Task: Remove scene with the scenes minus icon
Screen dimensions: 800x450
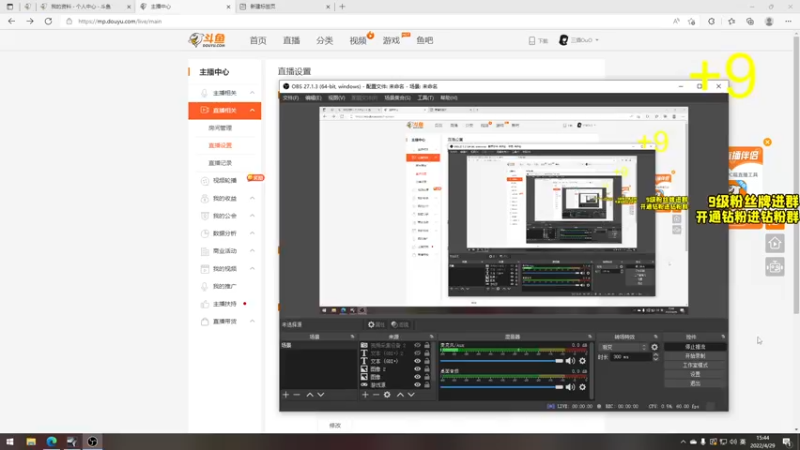Action: click(296, 395)
